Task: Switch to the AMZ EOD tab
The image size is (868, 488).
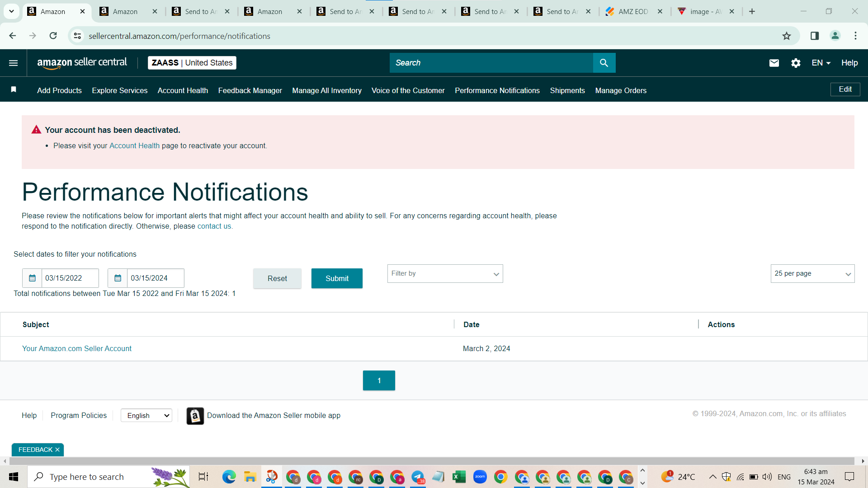Action: coord(633,11)
